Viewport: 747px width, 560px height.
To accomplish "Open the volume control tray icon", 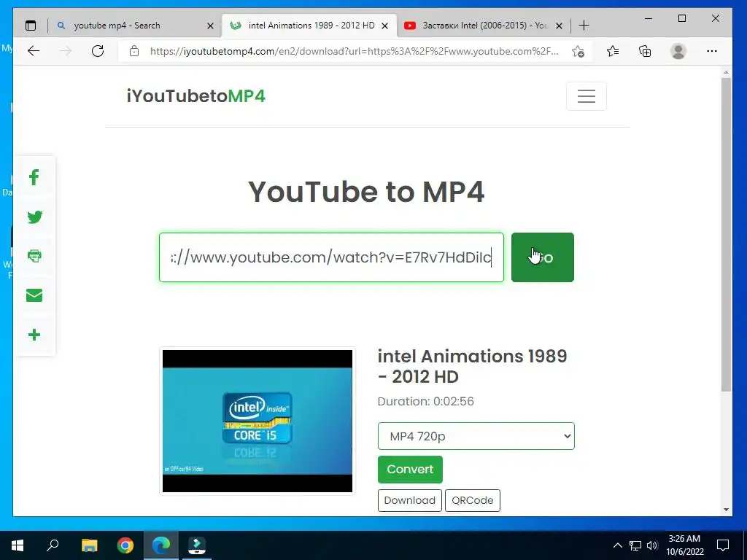I will pyautogui.click(x=652, y=545).
